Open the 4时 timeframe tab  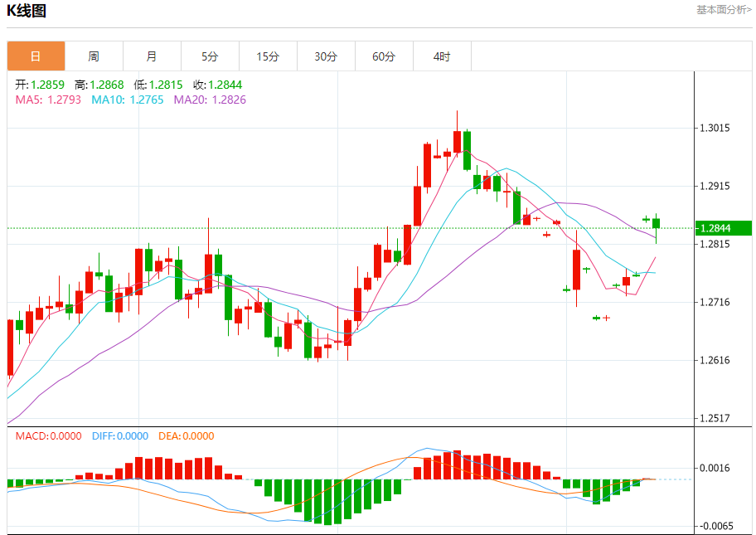[x=442, y=56]
